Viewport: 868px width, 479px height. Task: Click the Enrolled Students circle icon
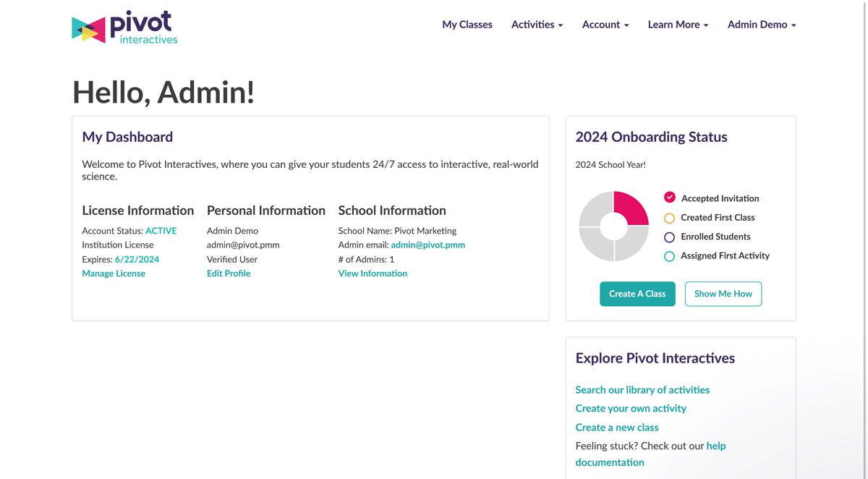(669, 237)
